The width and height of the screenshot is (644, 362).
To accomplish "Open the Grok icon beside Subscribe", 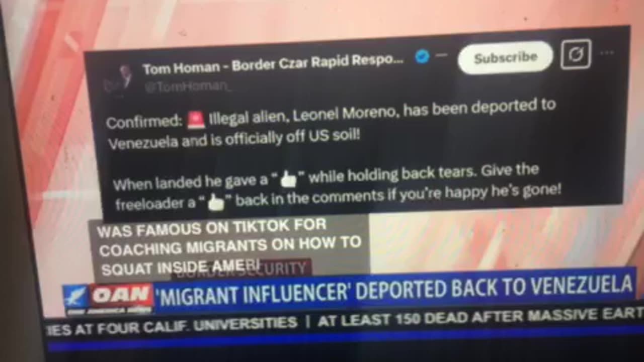I will tap(576, 55).
